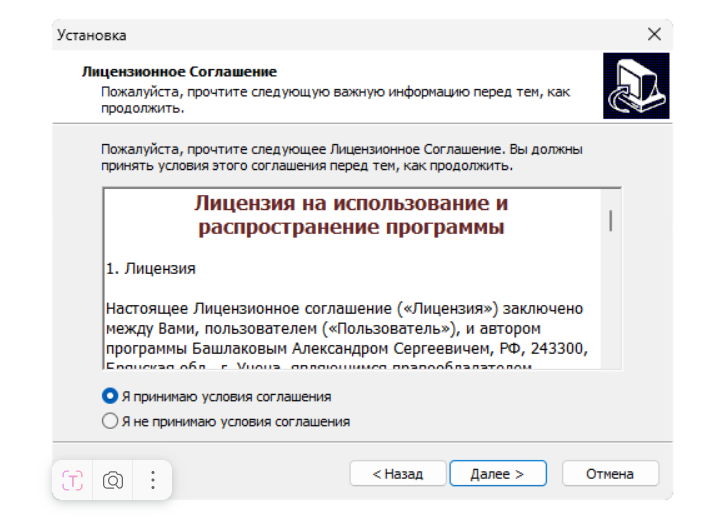Click the 'Далее >' button
This screenshot has height=521, width=718.
(x=498, y=473)
